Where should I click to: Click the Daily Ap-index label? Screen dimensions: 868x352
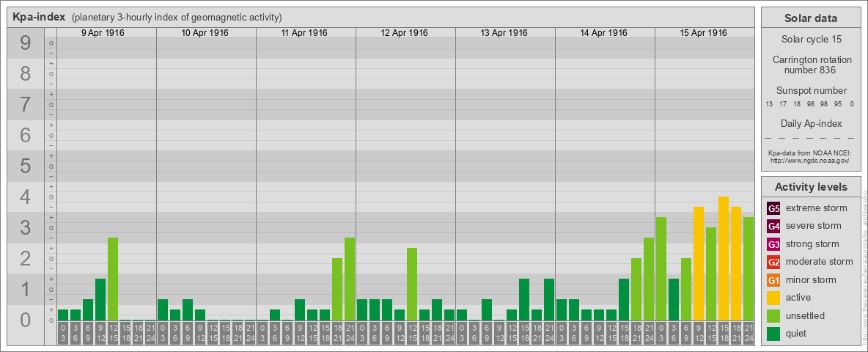811,123
